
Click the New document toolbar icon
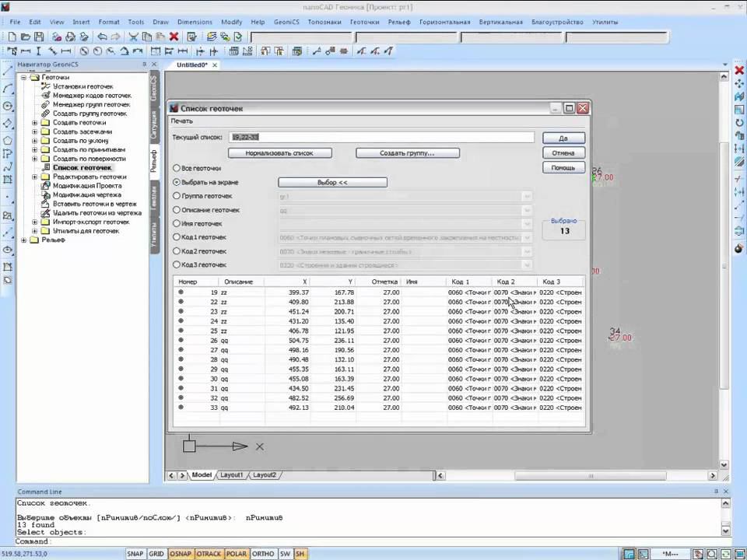click(x=12, y=37)
